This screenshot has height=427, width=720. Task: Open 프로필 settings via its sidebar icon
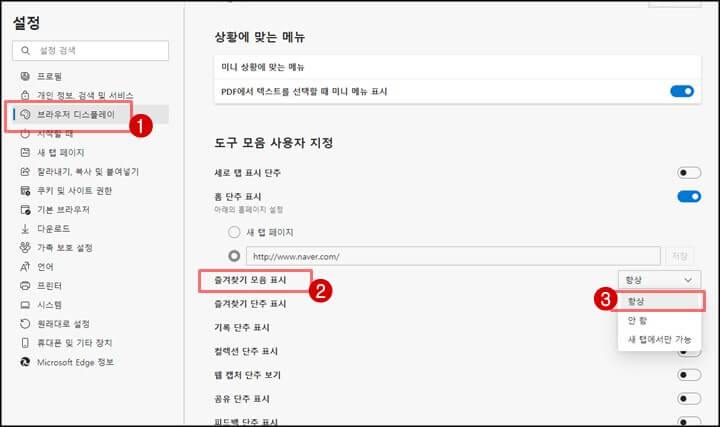[x=25, y=76]
